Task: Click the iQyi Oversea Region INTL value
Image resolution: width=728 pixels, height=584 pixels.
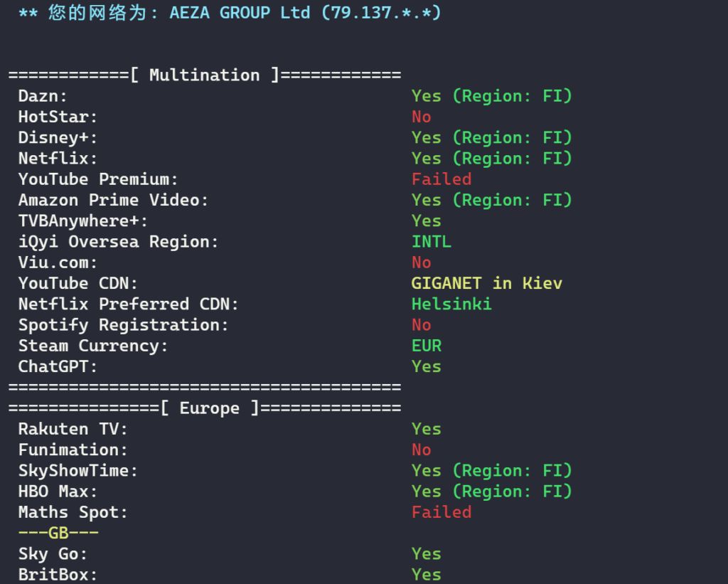Action: pos(432,242)
